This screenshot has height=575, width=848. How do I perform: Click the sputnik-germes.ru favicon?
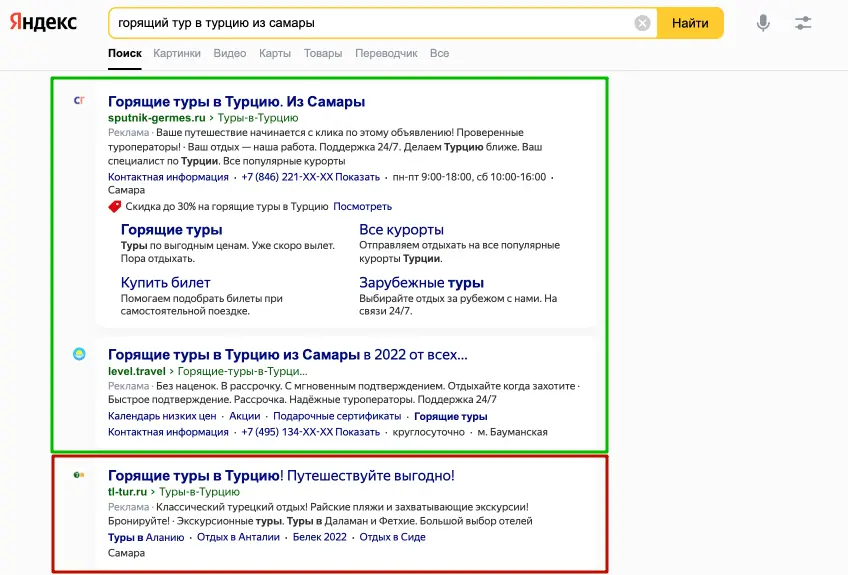(x=79, y=100)
